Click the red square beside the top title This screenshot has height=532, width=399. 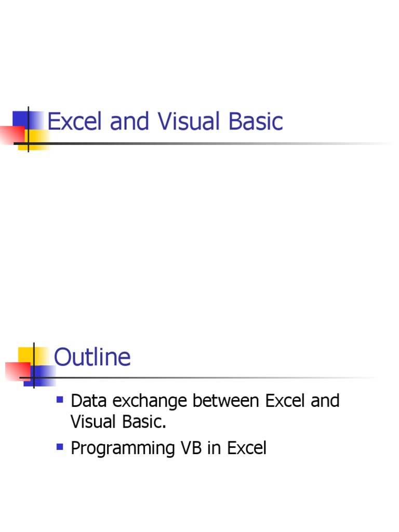click(10, 135)
